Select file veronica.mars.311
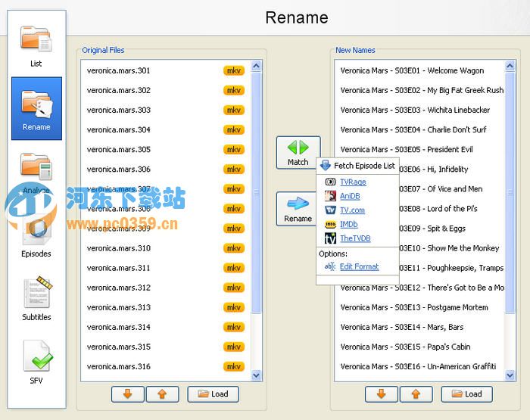The image size is (530, 420). pyautogui.click(x=166, y=268)
